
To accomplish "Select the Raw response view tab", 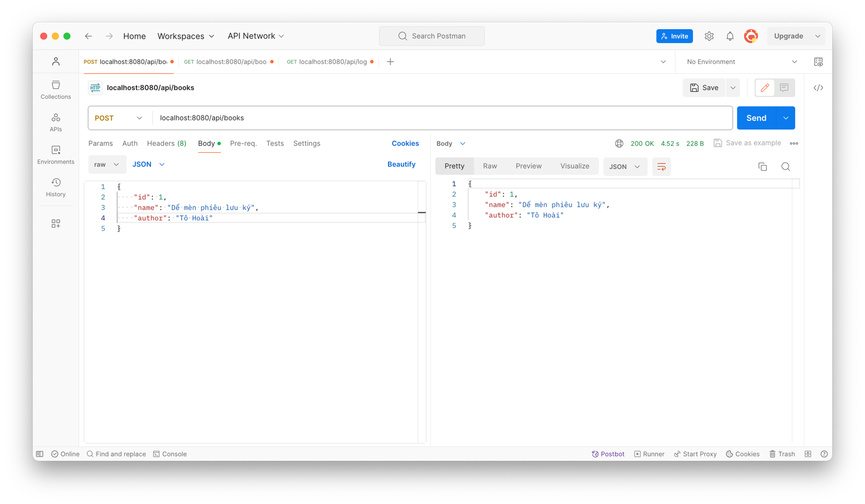I will [x=490, y=166].
